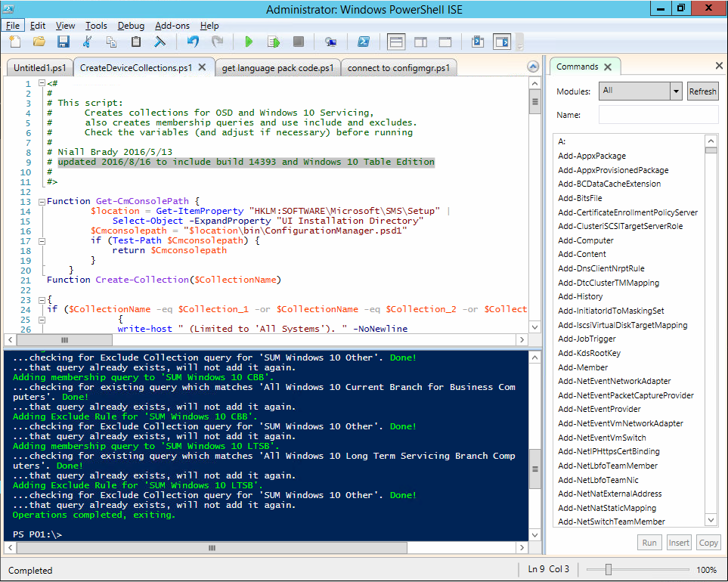Click the Run Script green play icon
This screenshot has width=728, height=582.
[x=249, y=42]
